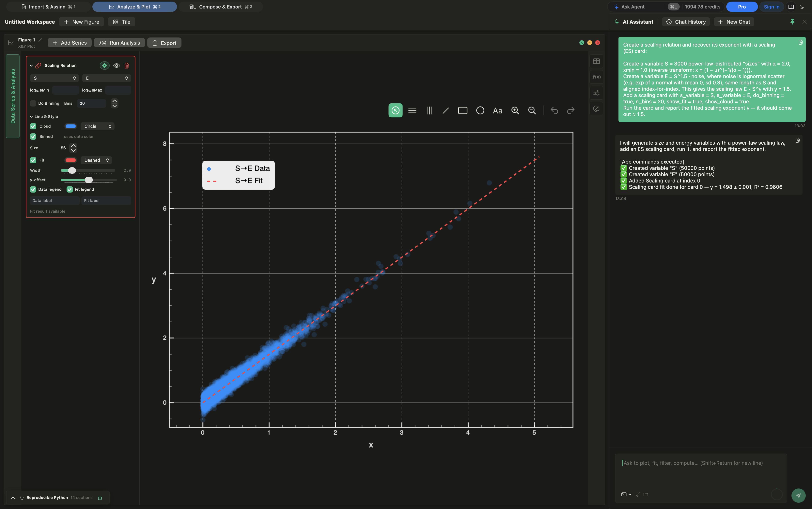Open the sliders settings side panel icon
Image resolution: width=812 pixels, height=509 pixels.
click(596, 93)
